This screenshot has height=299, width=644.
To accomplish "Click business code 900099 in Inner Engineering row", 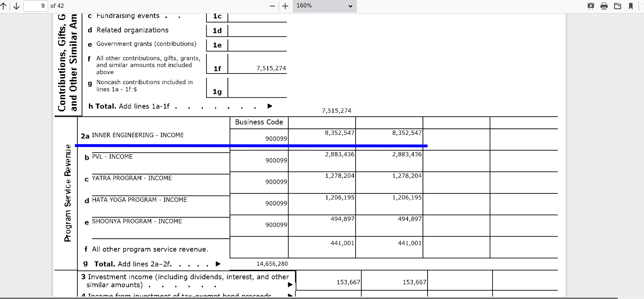I will point(276,139).
